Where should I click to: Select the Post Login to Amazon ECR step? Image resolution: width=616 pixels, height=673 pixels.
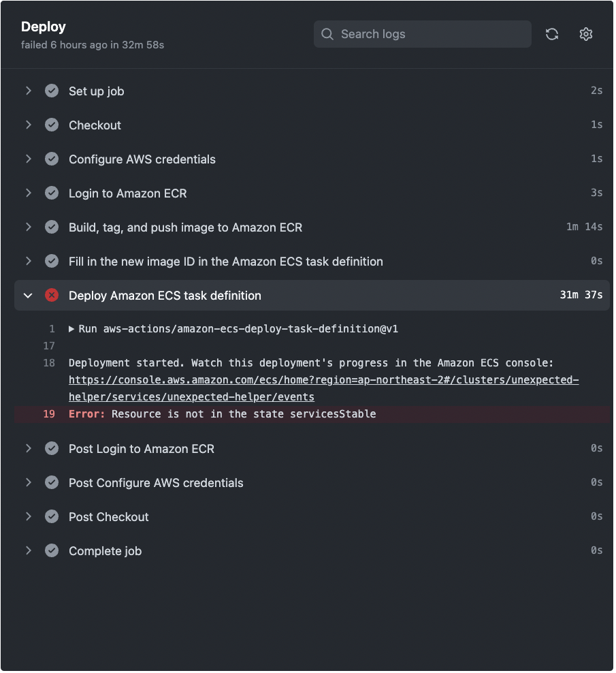tap(312, 450)
